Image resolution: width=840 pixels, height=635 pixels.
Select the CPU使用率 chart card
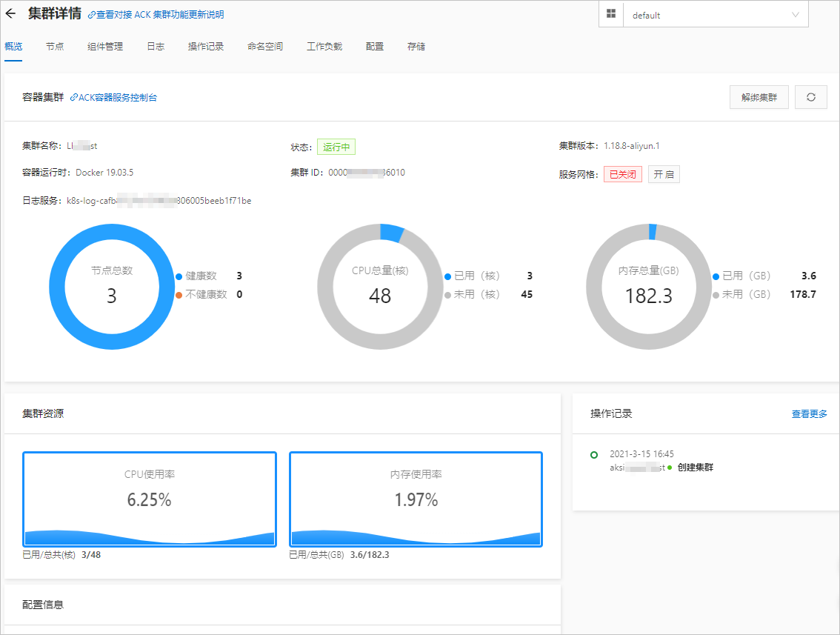point(150,499)
